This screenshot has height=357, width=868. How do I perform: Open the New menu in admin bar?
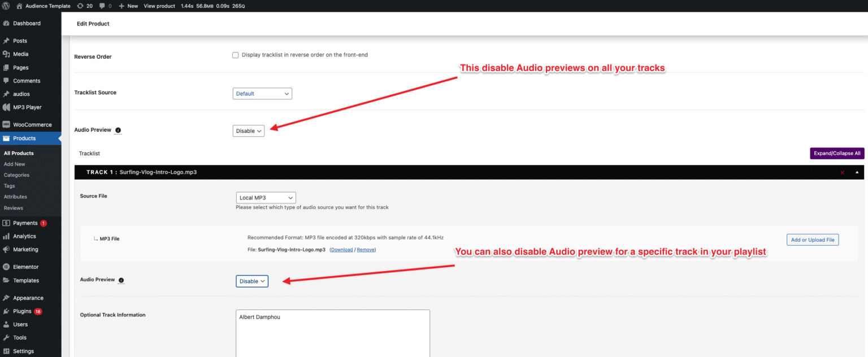click(128, 6)
